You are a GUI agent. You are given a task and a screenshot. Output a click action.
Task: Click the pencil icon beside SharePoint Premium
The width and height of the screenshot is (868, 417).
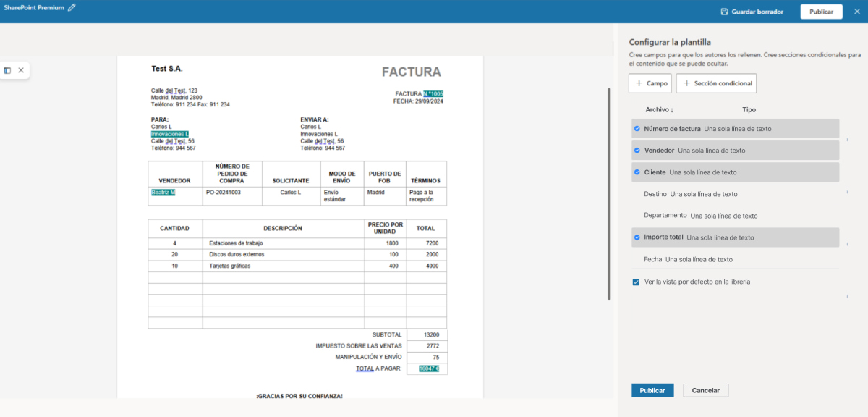click(72, 8)
